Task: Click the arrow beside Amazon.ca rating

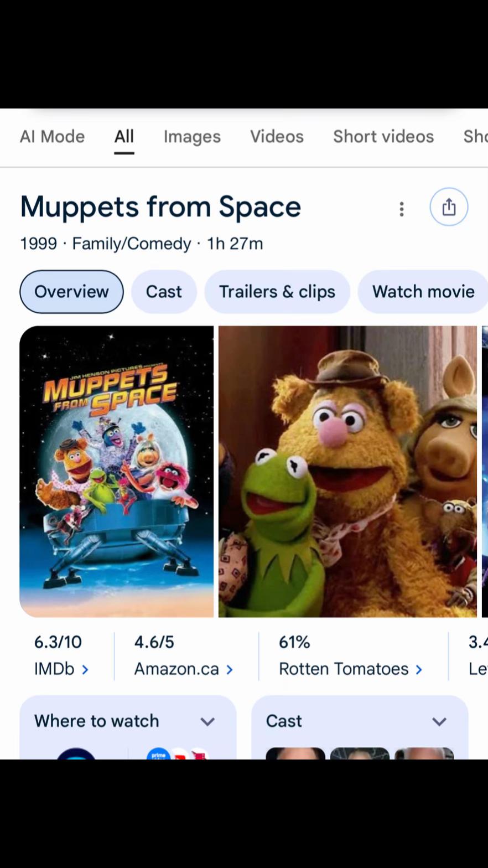Action: click(x=230, y=669)
